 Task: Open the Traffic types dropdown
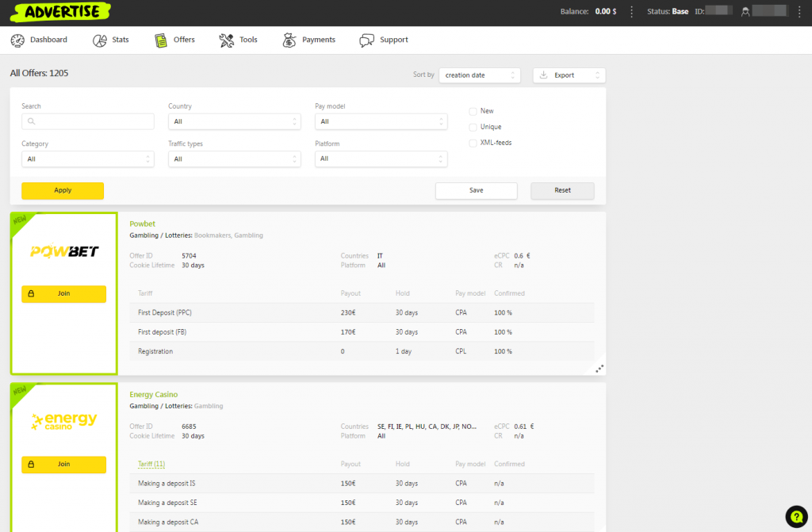click(234, 159)
